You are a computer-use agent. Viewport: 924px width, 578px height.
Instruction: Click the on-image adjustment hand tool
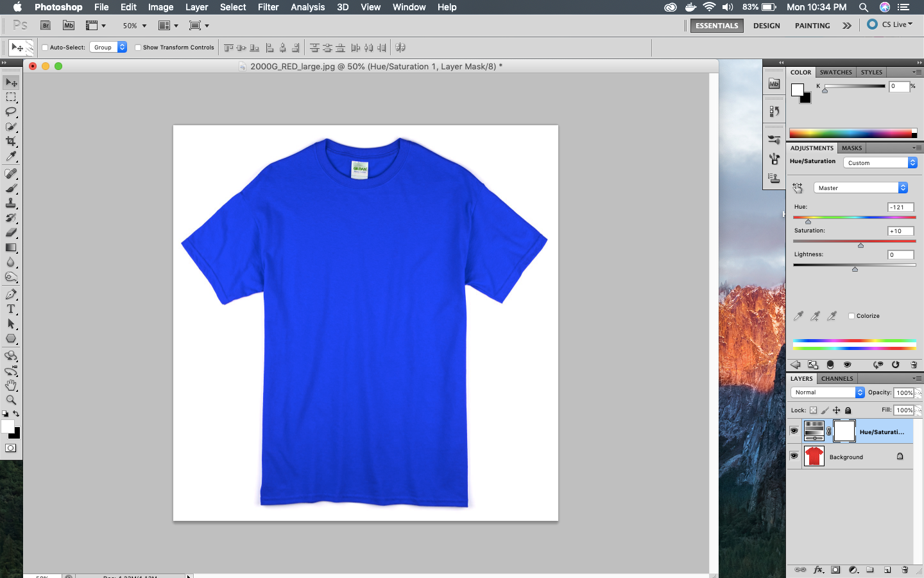tap(798, 188)
